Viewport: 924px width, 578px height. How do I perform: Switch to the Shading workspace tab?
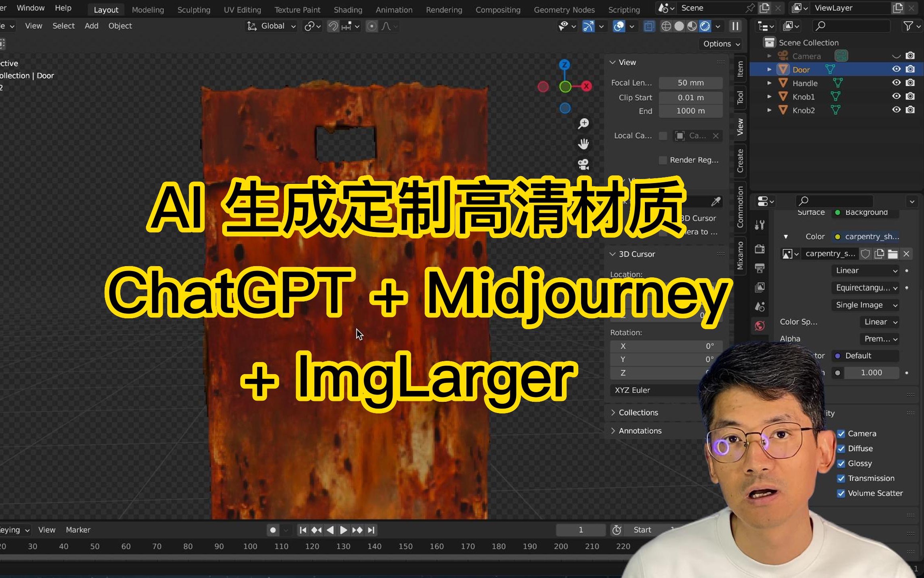[x=348, y=10]
